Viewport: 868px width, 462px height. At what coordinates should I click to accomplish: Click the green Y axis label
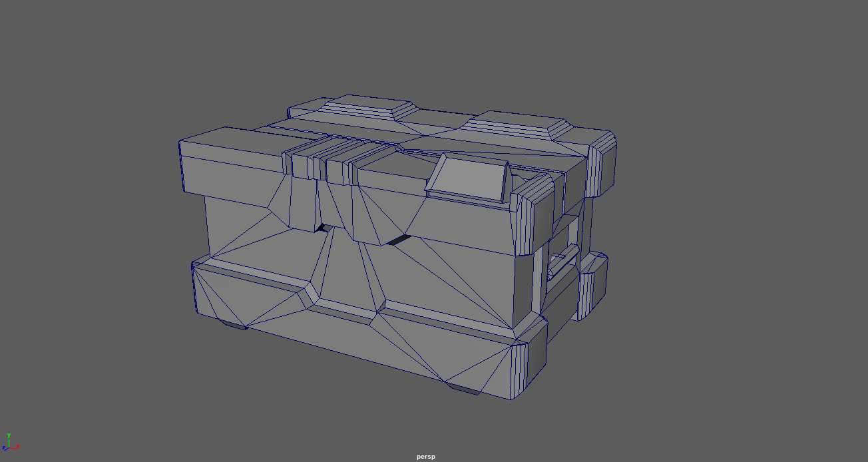click(x=9, y=435)
